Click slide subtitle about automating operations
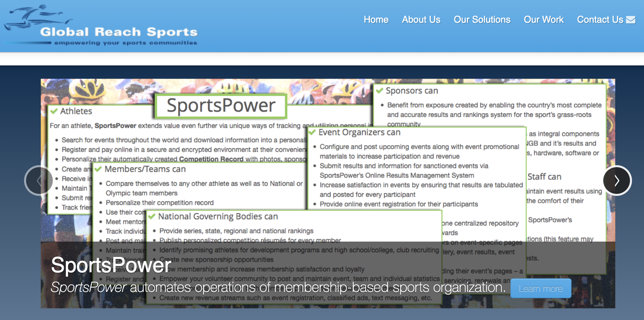644x320 pixels. 278,288
